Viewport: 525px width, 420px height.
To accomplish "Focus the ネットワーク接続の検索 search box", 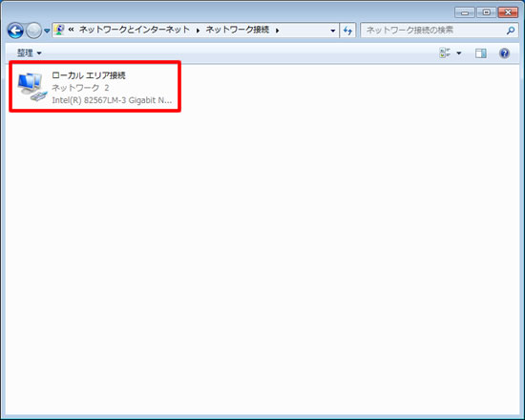I will 434,31.
